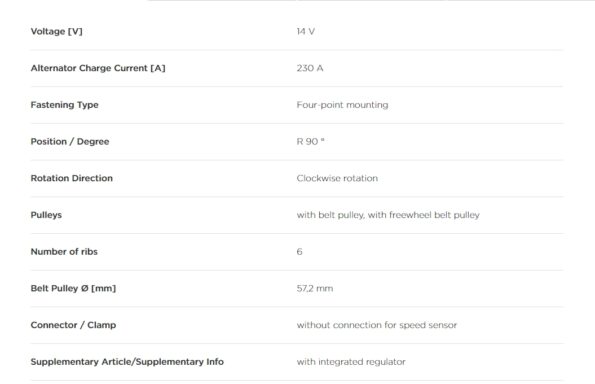Click the Alternator Charge Current [A] label
Screen dimensions: 595x384
(x=98, y=68)
